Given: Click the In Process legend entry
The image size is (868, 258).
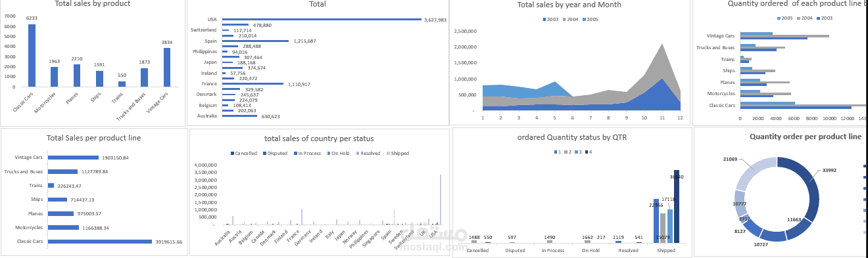Looking at the screenshot, I should pyautogui.click(x=307, y=153).
